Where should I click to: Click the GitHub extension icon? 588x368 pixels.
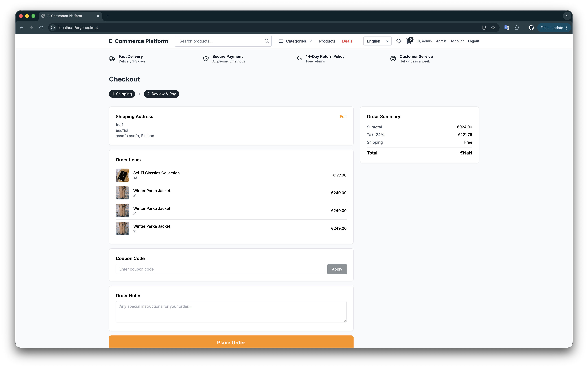click(x=531, y=28)
